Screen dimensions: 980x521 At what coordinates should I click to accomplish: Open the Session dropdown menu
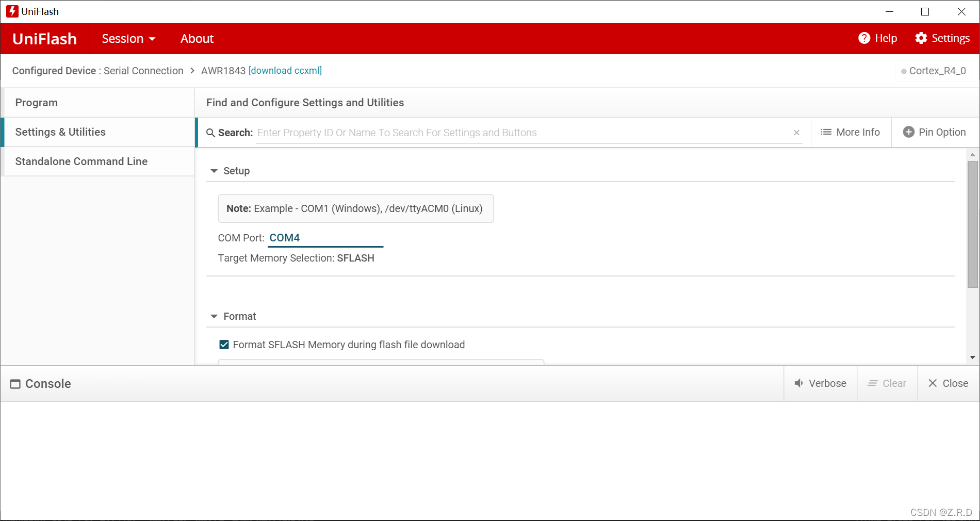(128, 39)
